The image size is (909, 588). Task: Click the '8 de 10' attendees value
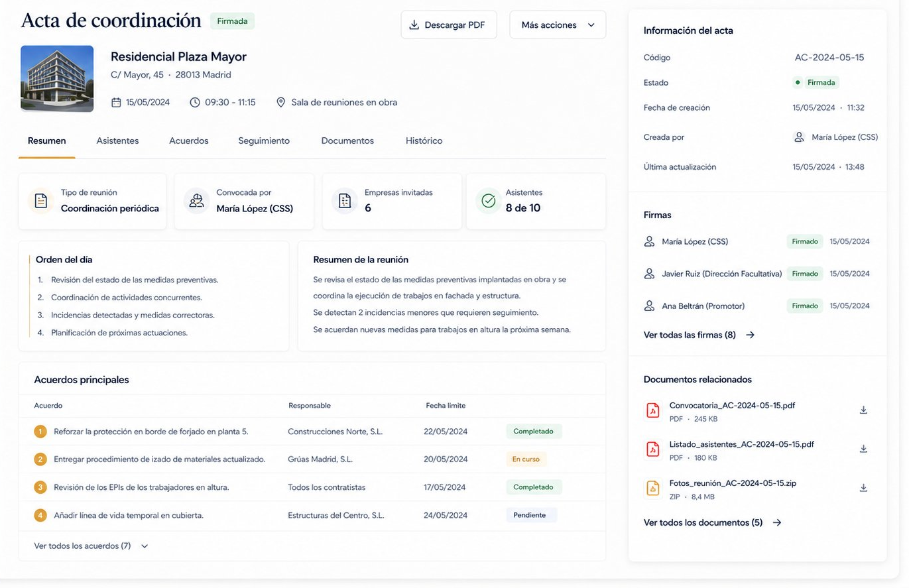pos(523,208)
